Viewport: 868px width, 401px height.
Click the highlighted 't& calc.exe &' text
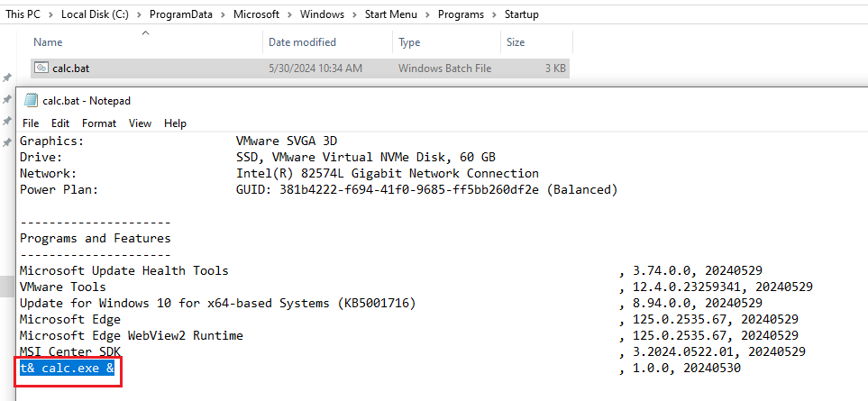[67, 368]
